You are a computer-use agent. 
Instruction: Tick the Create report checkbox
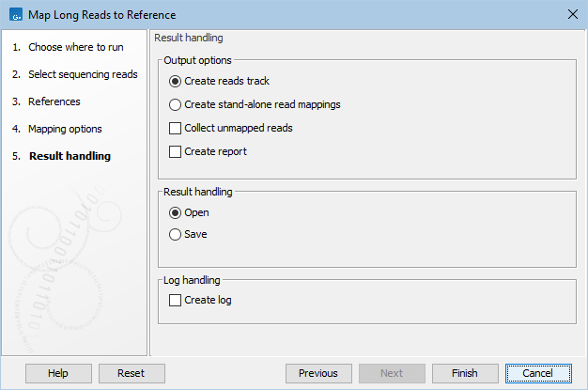(176, 151)
